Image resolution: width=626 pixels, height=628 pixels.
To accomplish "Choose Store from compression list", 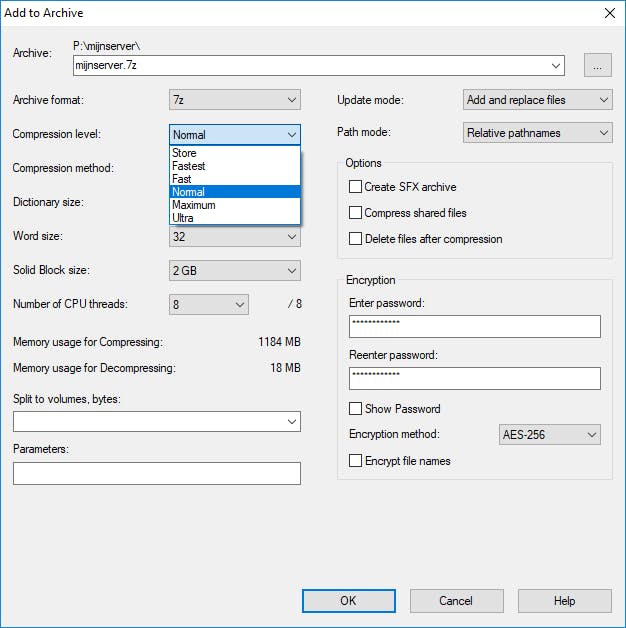I will click(x=185, y=153).
